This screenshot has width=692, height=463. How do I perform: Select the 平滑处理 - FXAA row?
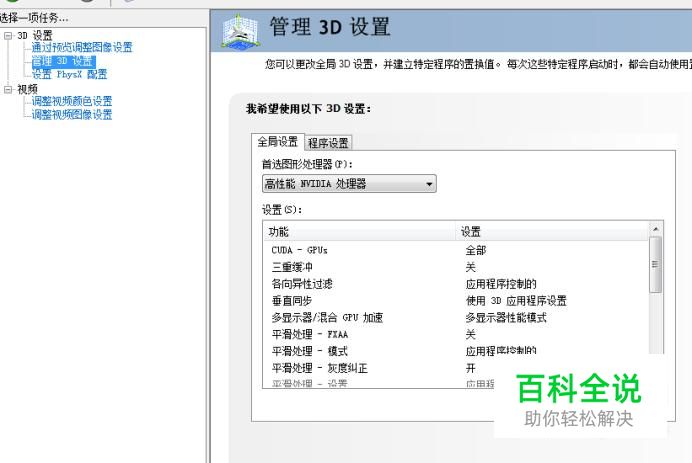(456, 334)
